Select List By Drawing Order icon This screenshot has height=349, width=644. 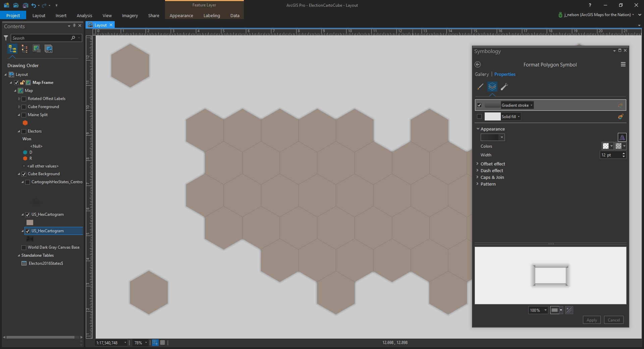point(12,49)
